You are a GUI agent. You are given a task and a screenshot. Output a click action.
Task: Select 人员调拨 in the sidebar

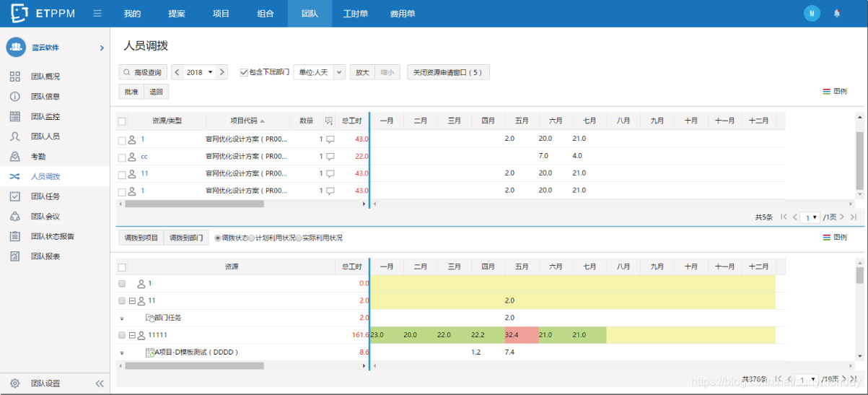point(45,176)
